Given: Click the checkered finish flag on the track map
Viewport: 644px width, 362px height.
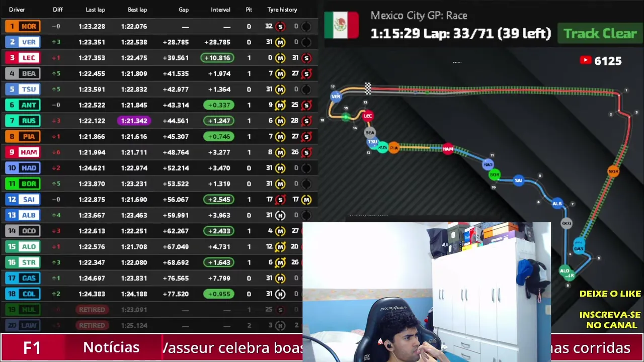Looking at the screenshot, I should (368, 88).
